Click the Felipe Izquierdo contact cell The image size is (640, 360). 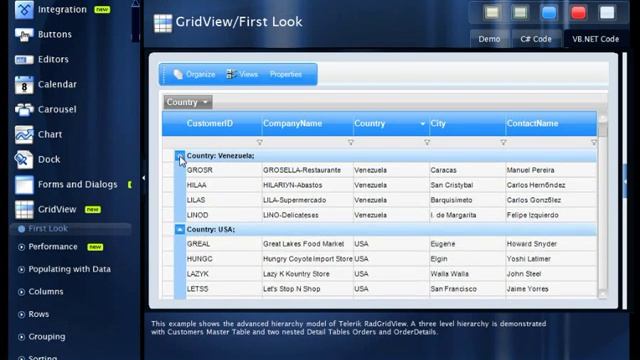(551, 215)
